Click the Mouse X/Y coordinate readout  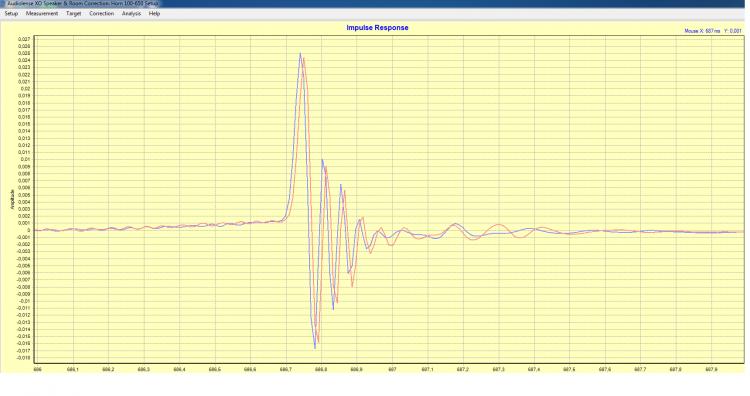point(713,31)
